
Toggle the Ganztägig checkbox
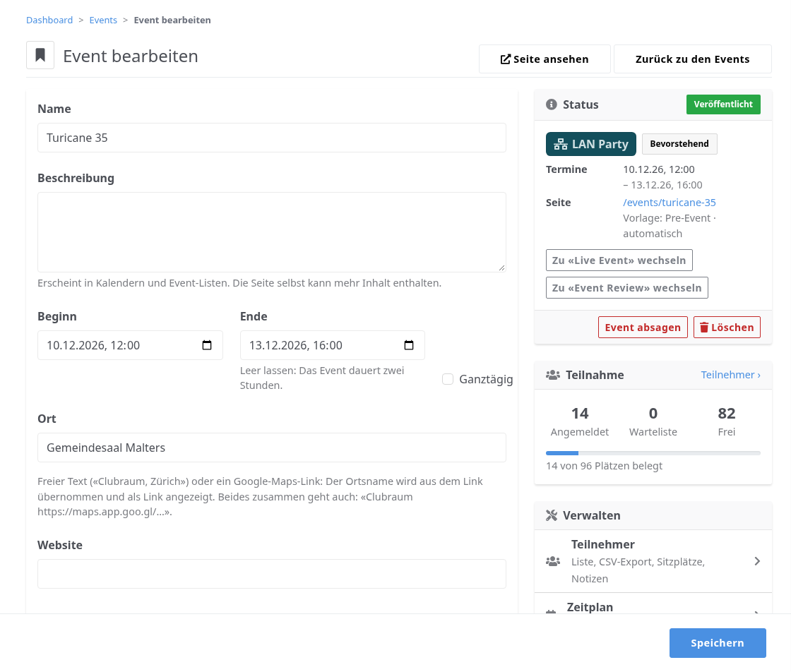448,379
